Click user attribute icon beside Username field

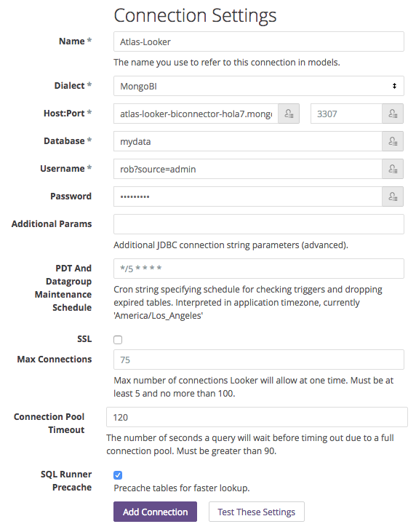pyautogui.click(x=393, y=169)
